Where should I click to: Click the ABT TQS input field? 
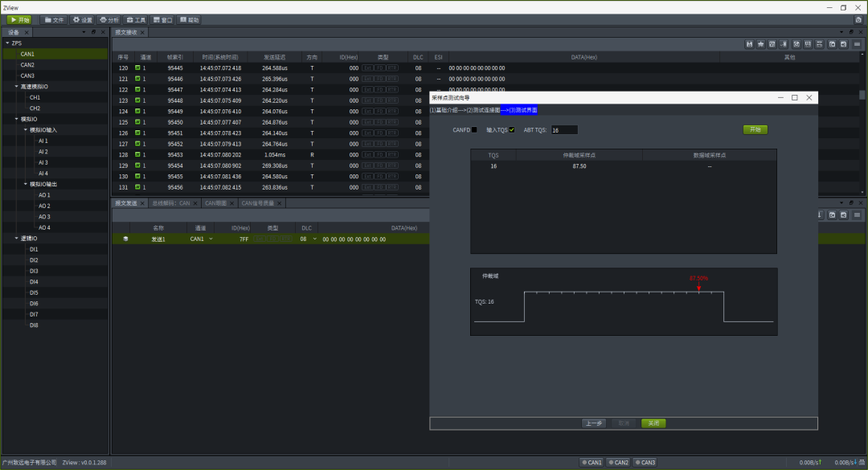(x=563, y=129)
